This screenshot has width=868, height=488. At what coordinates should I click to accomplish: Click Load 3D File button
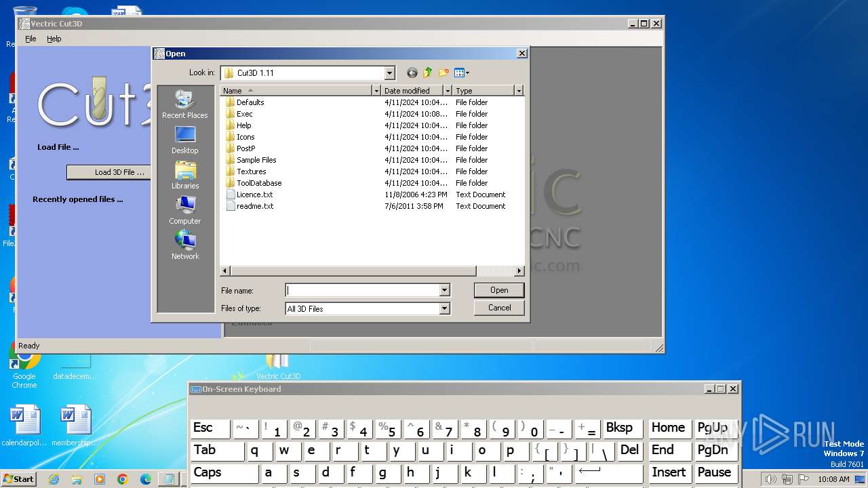(x=119, y=172)
